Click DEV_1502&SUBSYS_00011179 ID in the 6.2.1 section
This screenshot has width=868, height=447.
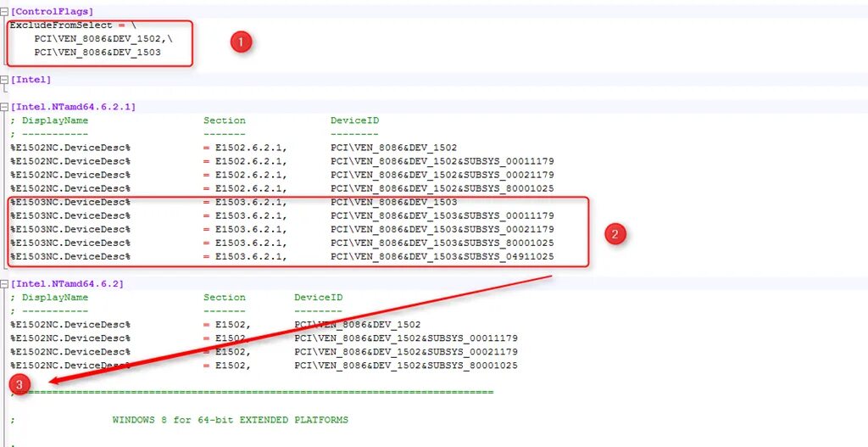tap(442, 161)
